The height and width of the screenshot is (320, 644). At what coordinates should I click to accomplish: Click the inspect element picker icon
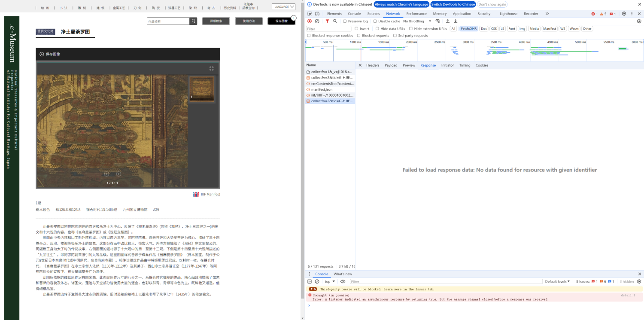(x=310, y=14)
